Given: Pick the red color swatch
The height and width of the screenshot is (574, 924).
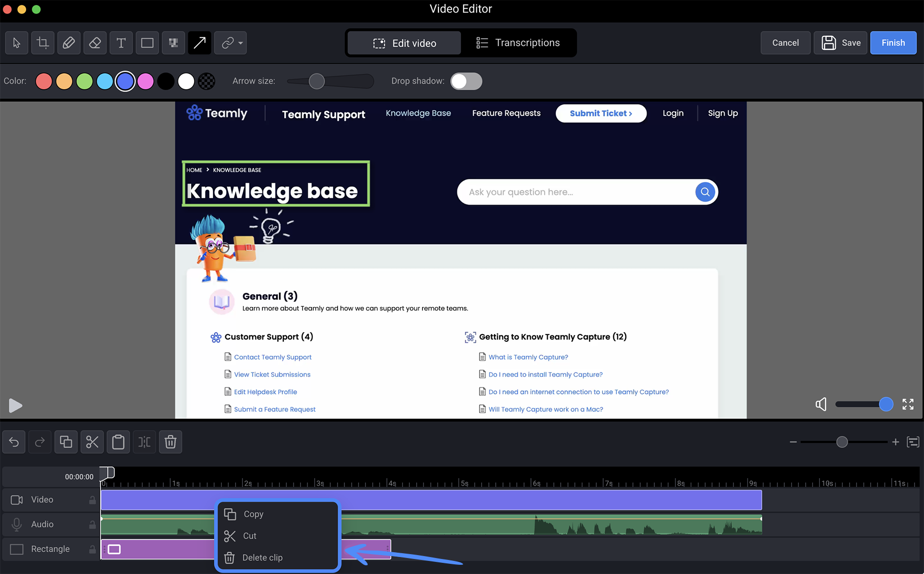Looking at the screenshot, I should [44, 81].
